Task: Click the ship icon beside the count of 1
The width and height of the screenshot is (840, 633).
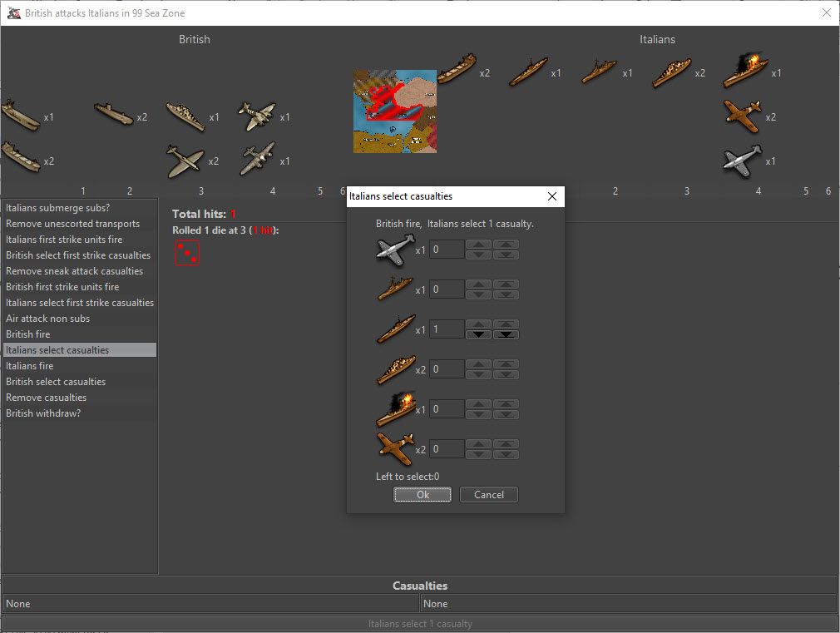Action: point(394,329)
